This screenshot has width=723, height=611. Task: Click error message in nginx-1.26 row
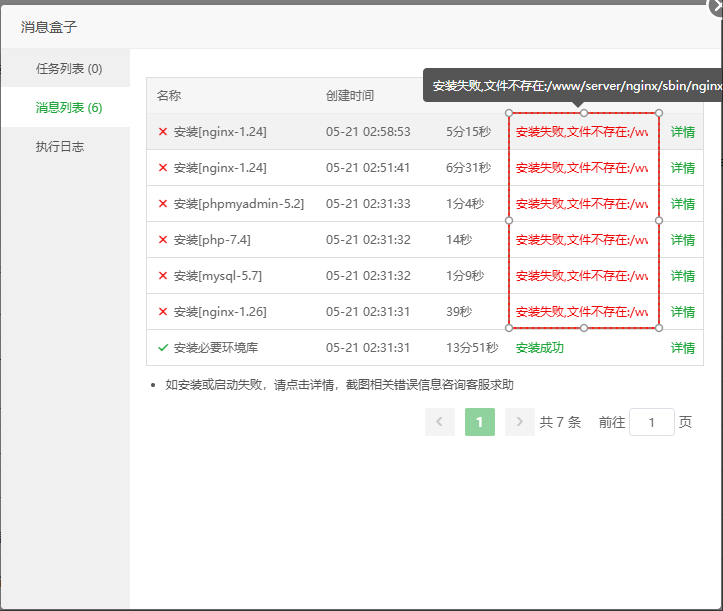click(x=582, y=312)
